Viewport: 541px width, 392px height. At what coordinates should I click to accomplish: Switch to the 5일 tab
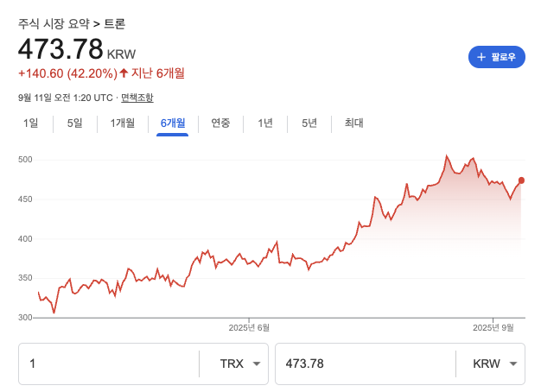point(75,123)
